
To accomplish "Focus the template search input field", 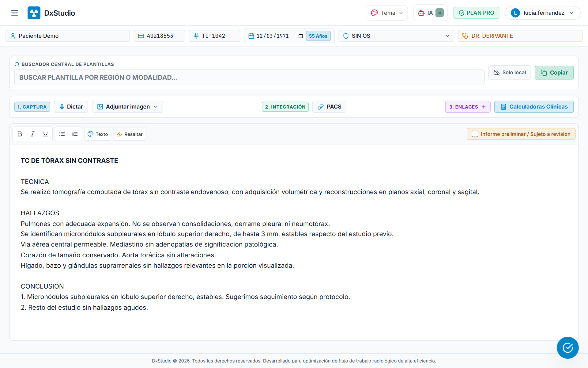I will click(x=249, y=77).
